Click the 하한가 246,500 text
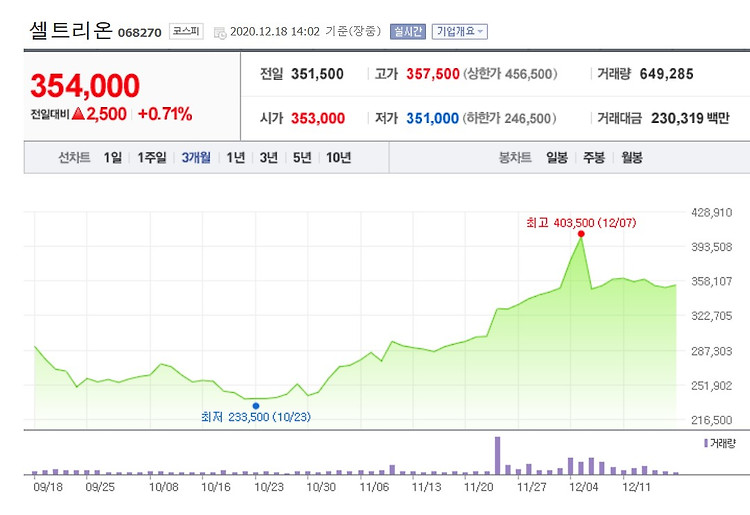This screenshot has height=515, width=750. pyautogui.click(x=509, y=118)
